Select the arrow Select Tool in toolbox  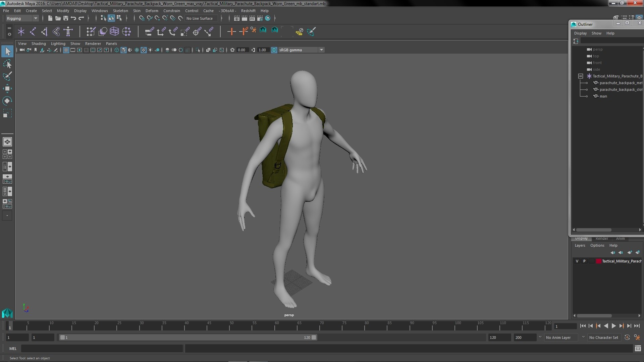pos(7,51)
